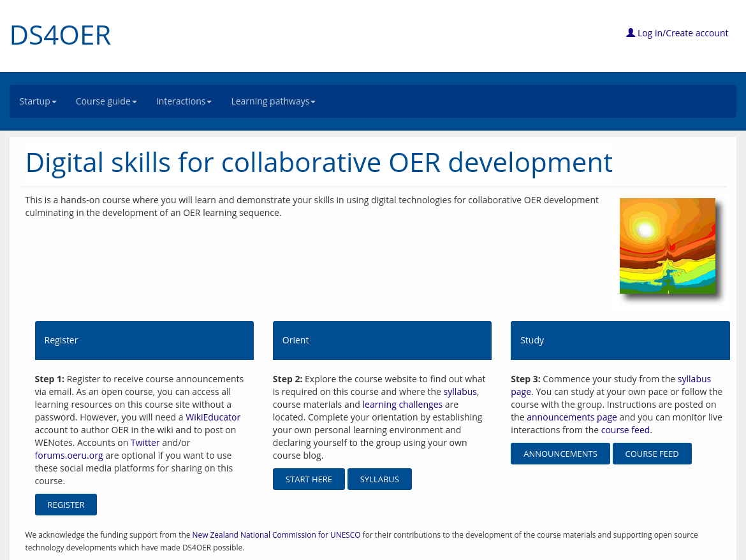746x560 pixels.
Task: Open the course feed text link
Action: tap(625, 430)
